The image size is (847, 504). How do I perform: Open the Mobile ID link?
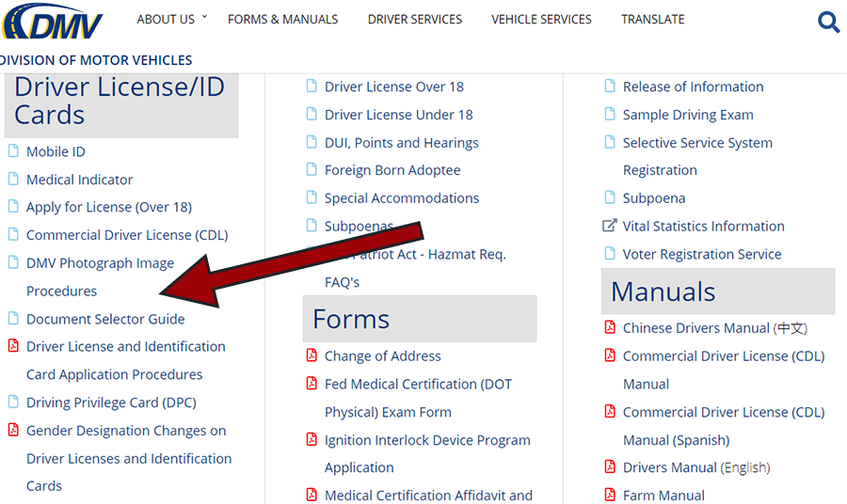[56, 151]
